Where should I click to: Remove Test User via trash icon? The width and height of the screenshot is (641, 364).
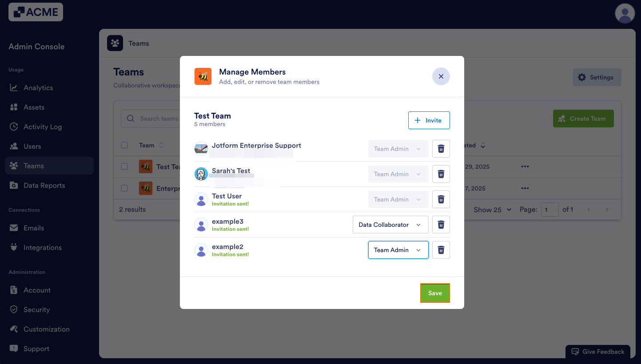[x=441, y=199]
